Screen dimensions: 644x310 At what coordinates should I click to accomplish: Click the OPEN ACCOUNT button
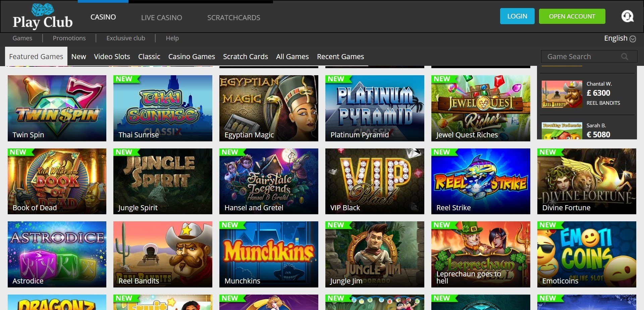(x=572, y=16)
